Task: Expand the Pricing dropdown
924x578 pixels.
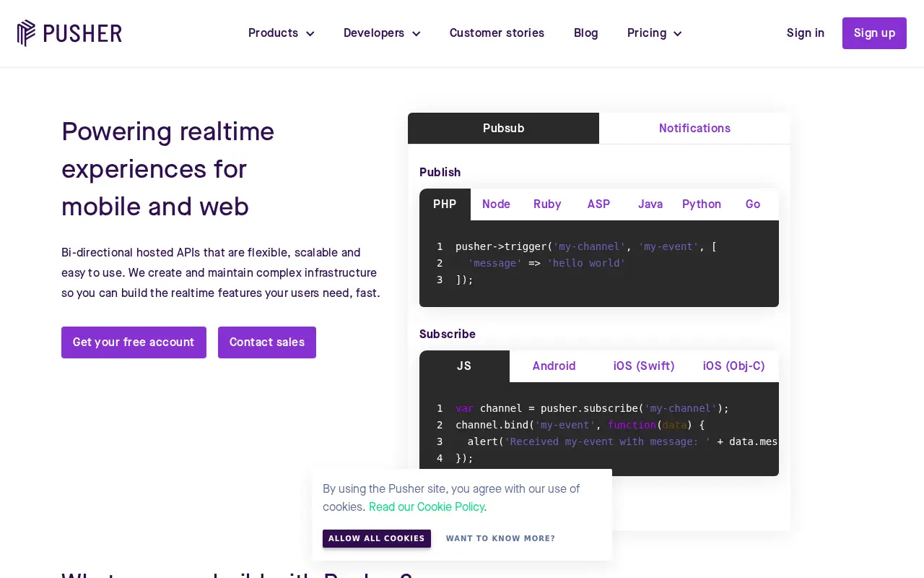Action: point(655,33)
